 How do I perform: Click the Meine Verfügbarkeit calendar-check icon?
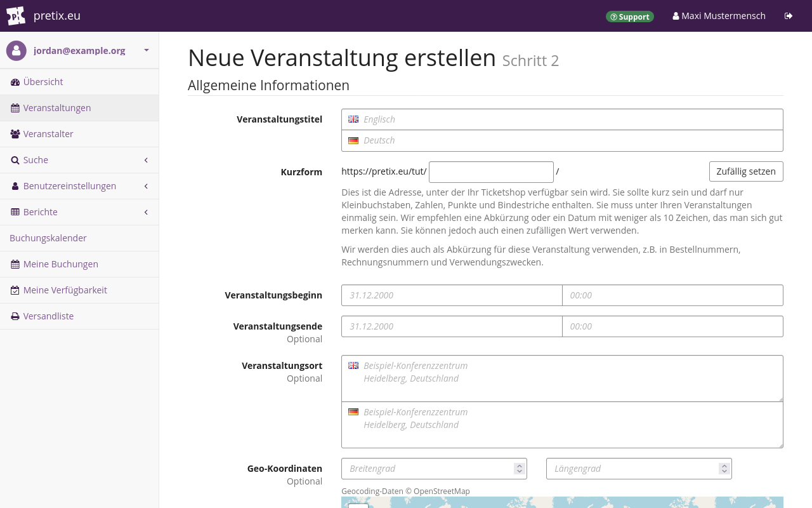[15, 290]
